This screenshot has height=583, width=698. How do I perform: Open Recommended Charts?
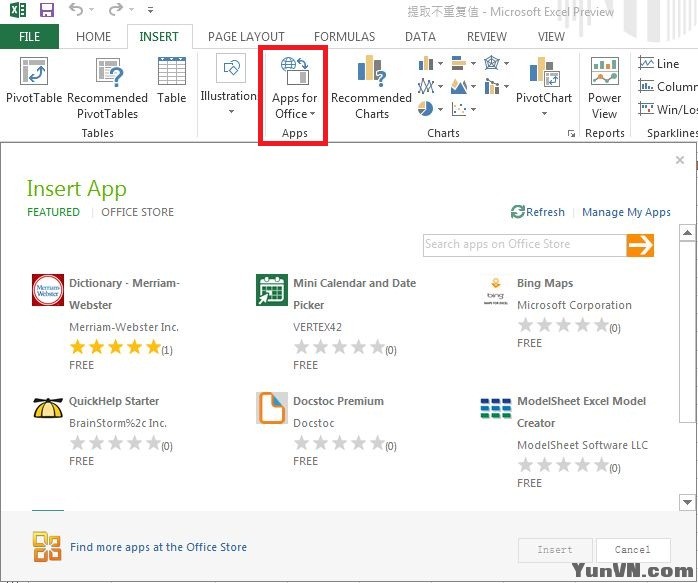[371, 88]
